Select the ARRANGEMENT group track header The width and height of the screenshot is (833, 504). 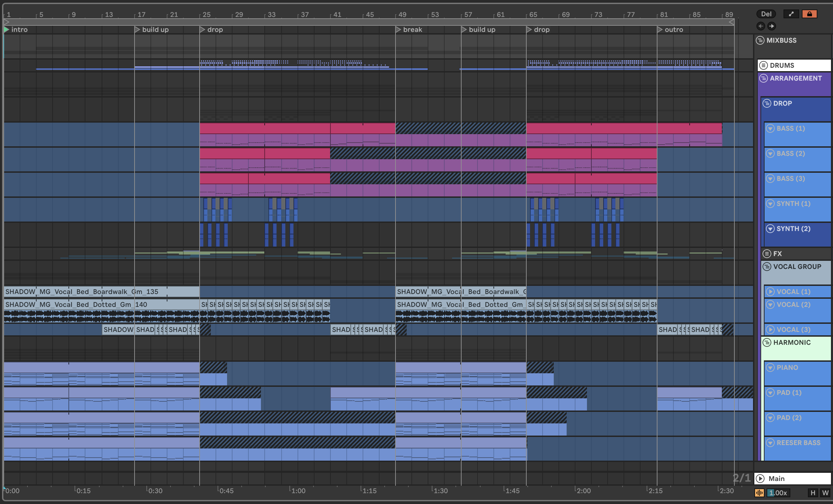pos(795,78)
